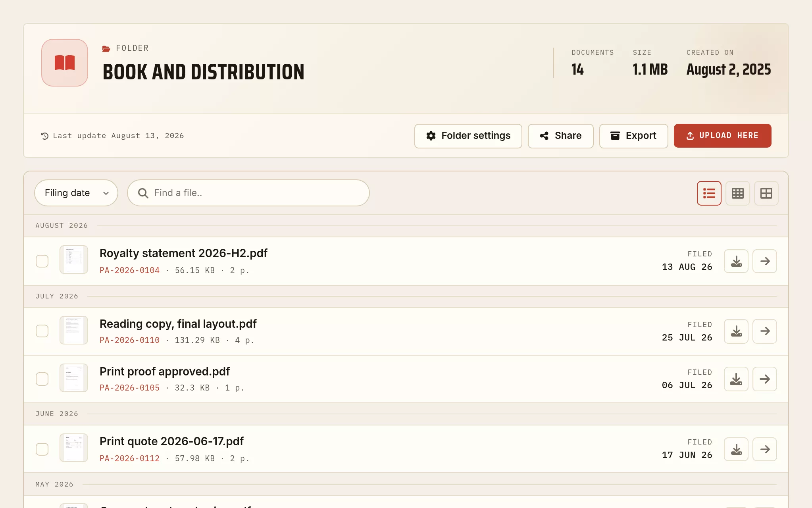Click file name Reading copy, final layout.pdf
This screenshot has height=508, width=812.
(178, 324)
